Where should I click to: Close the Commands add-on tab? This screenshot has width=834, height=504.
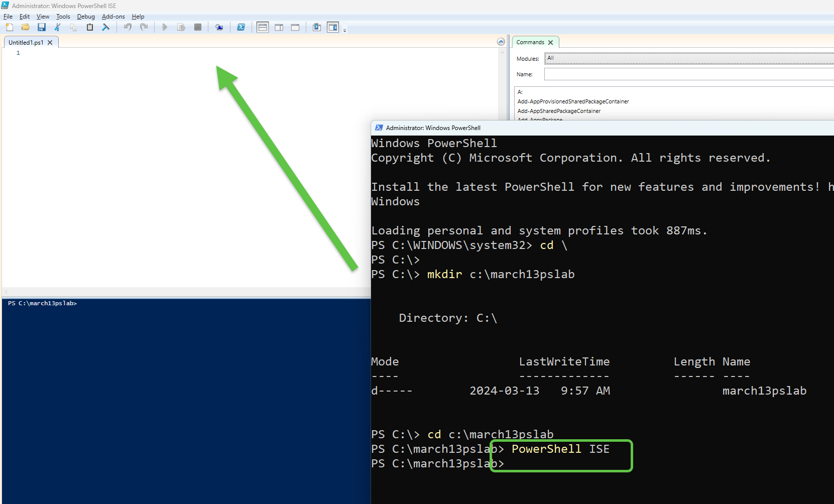point(551,43)
